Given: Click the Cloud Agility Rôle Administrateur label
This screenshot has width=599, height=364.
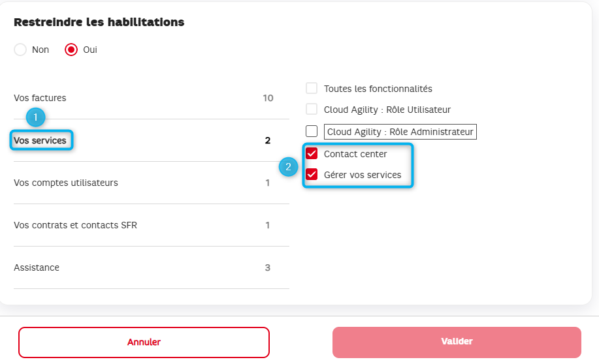Looking at the screenshot, I should point(400,132).
